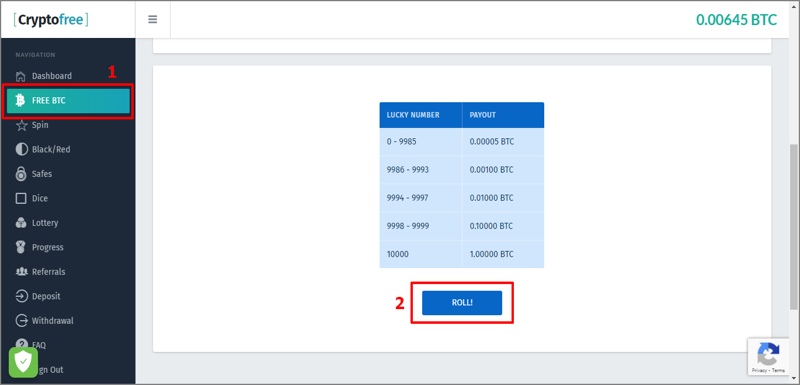Open the Dashboard menu item
The height and width of the screenshot is (385, 800).
tap(67, 76)
